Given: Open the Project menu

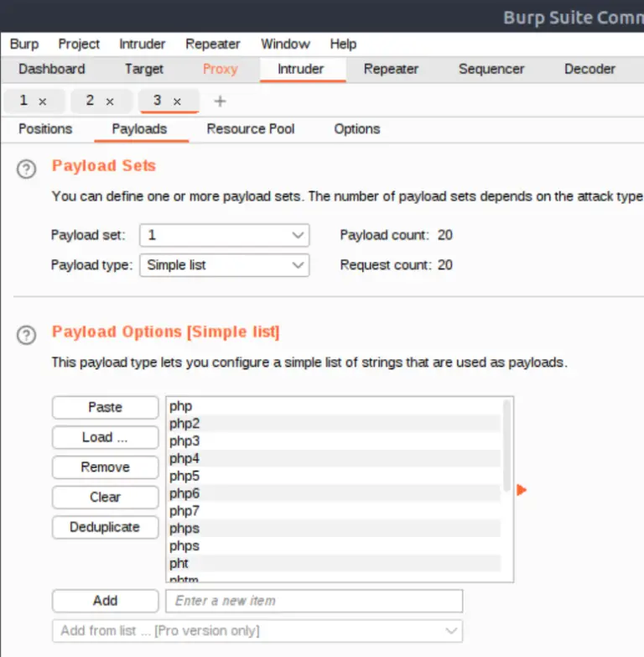Looking at the screenshot, I should click(x=79, y=44).
